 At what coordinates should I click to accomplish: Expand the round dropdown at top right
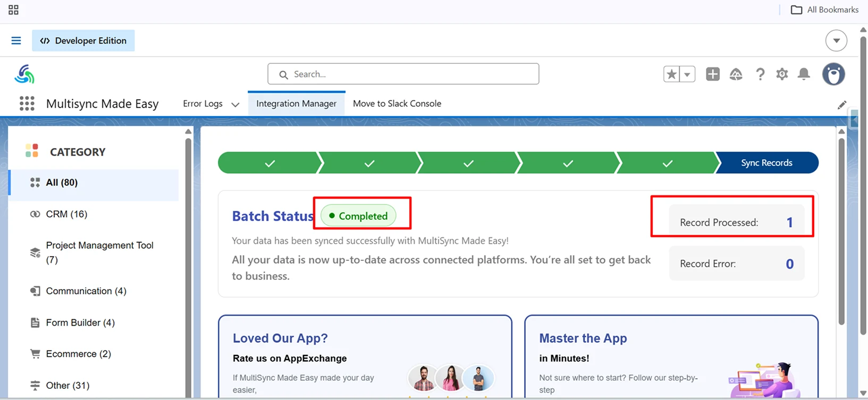(x=836, y=40)
